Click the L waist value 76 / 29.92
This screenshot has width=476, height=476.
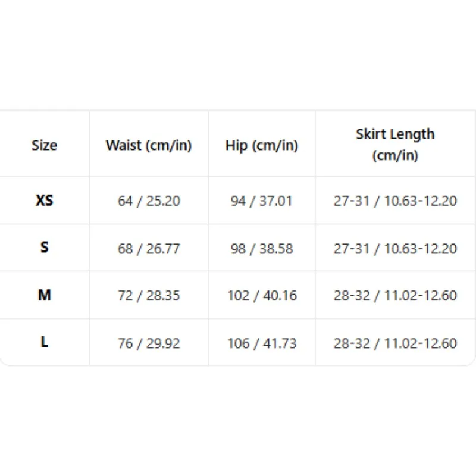point(149,343)
